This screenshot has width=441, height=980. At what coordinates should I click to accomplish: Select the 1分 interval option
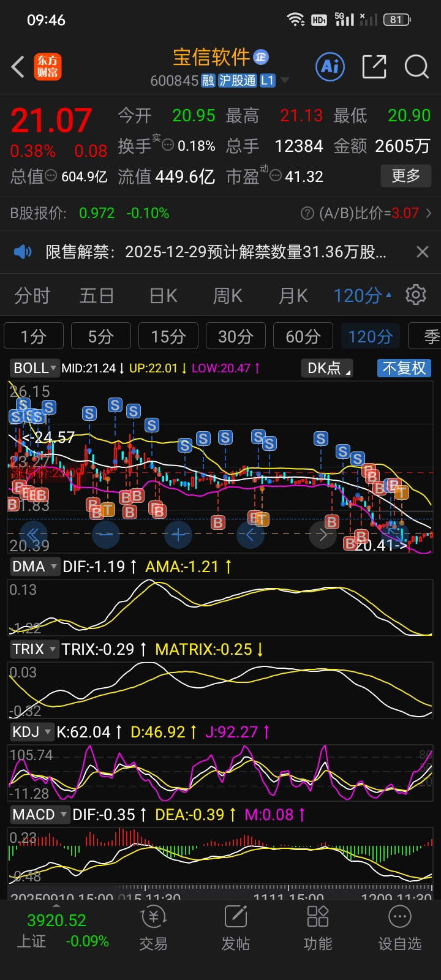click(x=34, y=336)
